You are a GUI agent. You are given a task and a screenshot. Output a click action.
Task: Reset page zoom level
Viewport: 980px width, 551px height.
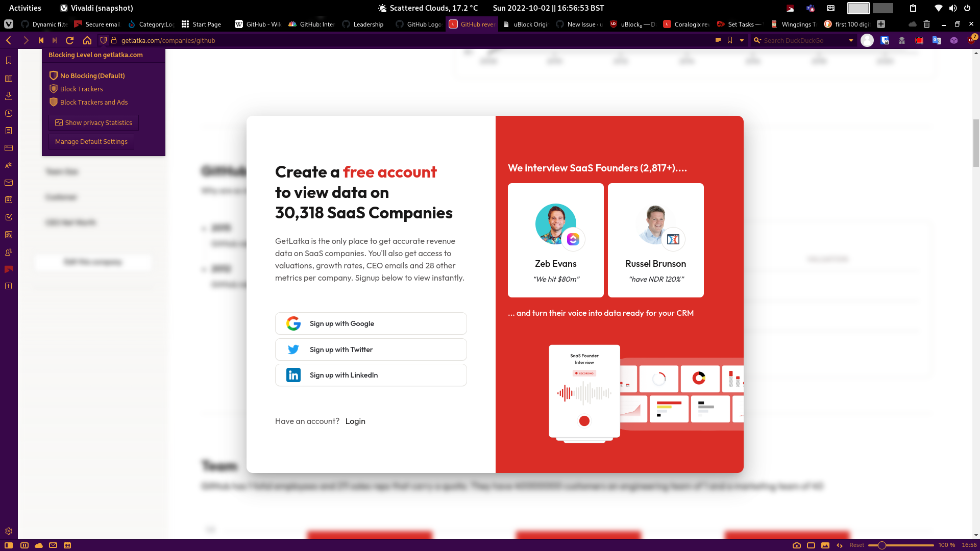click(856, 545)
